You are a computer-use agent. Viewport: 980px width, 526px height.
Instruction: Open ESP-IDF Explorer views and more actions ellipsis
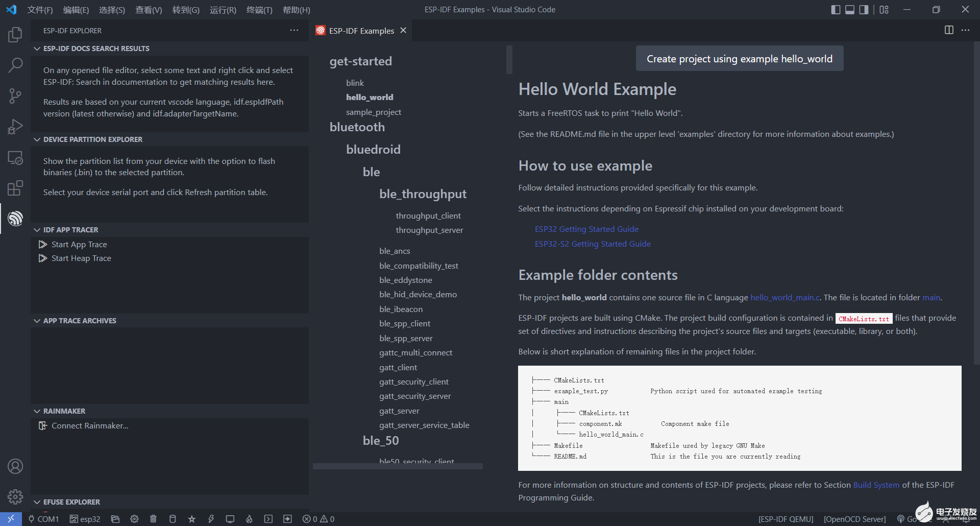tap(294, 30)
